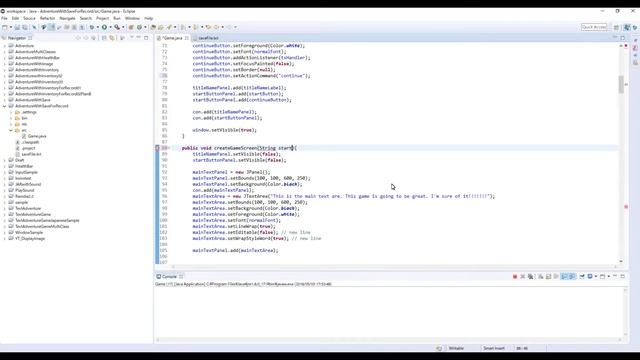Open the Debug button dropdown arrow

[x=98, y=27]
